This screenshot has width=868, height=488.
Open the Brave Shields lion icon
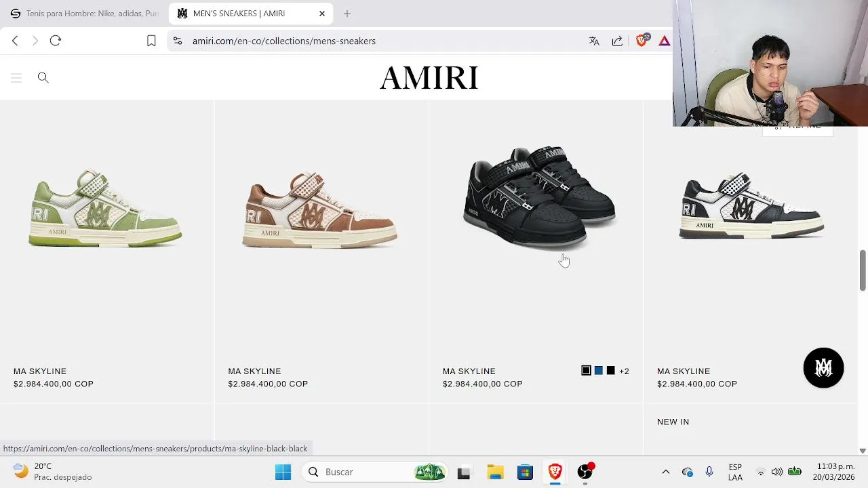[641, 40]
